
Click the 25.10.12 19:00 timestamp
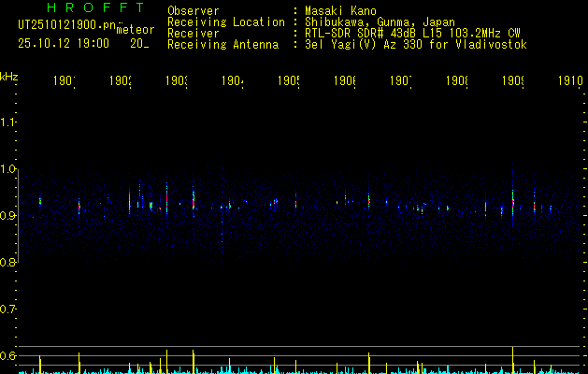(x=63, y=43)
